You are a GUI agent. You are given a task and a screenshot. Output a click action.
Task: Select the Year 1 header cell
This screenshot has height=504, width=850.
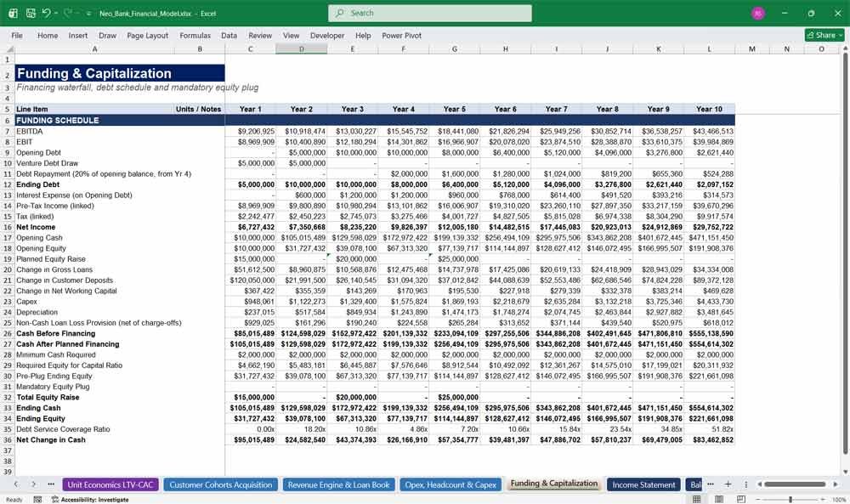[251, 109]
